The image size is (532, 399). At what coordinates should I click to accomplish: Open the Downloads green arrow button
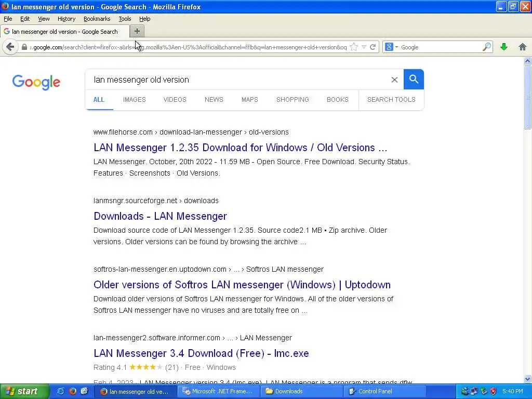coord(504,47)
